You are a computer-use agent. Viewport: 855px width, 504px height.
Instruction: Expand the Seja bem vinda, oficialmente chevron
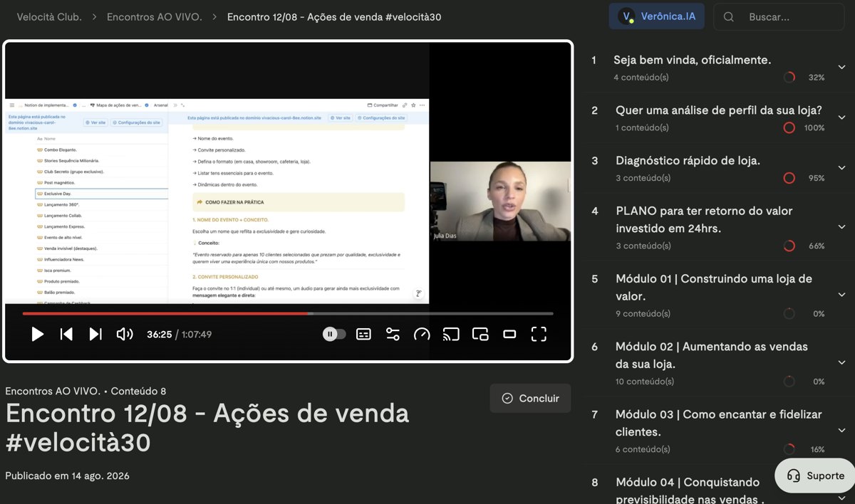841,67
